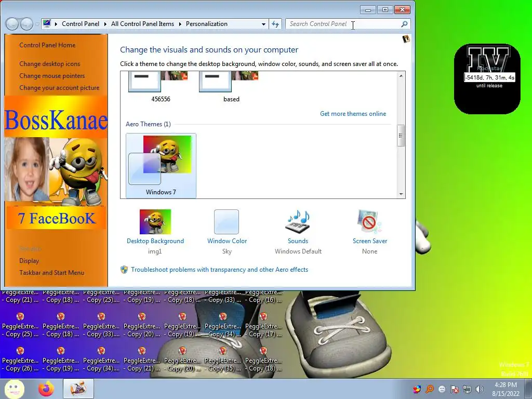Click the gray smiley face tray icon

pyautogui.click(x=442, y=389)
